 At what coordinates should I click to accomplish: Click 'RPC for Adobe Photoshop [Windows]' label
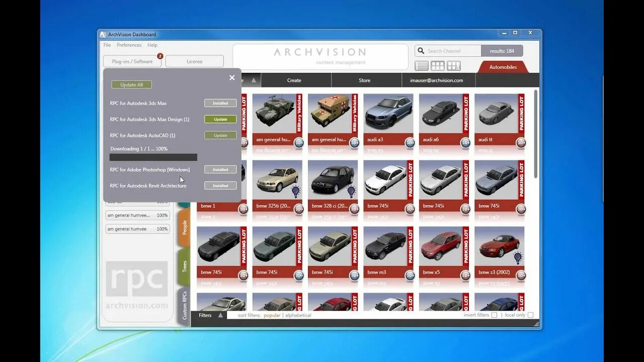[x=150, y=169]
